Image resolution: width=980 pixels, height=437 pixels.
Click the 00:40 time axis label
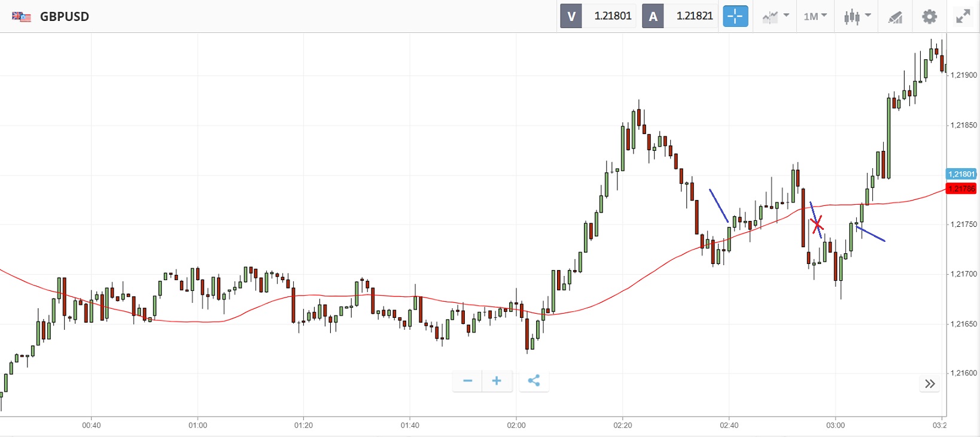tap(92, 426)
